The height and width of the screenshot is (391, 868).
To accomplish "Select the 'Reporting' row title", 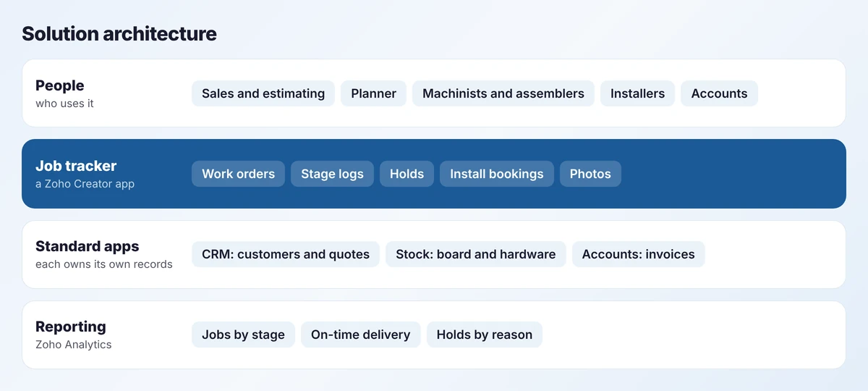I will point(71,327).
